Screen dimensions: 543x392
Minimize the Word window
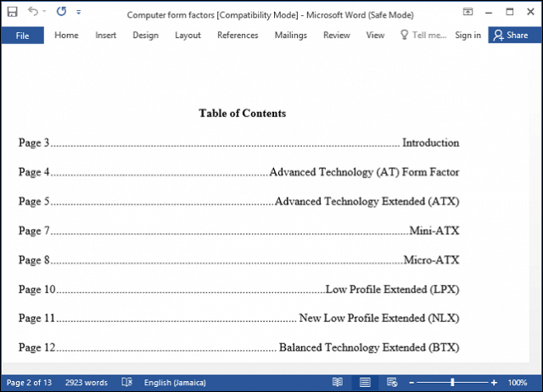489,13
